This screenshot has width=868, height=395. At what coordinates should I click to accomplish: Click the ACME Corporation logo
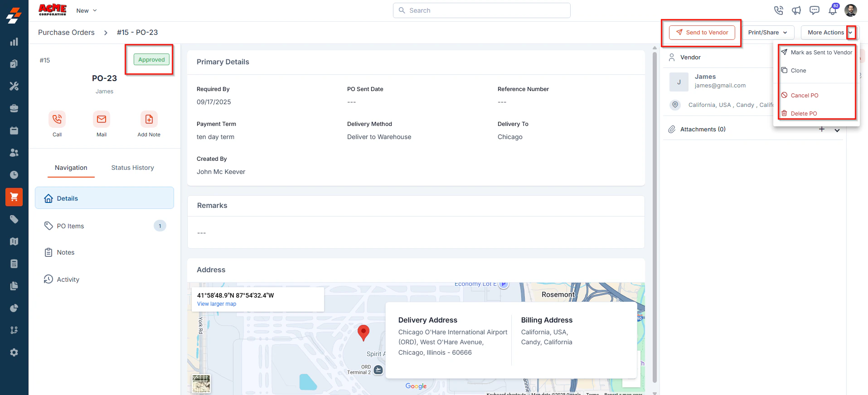(53, 10)
